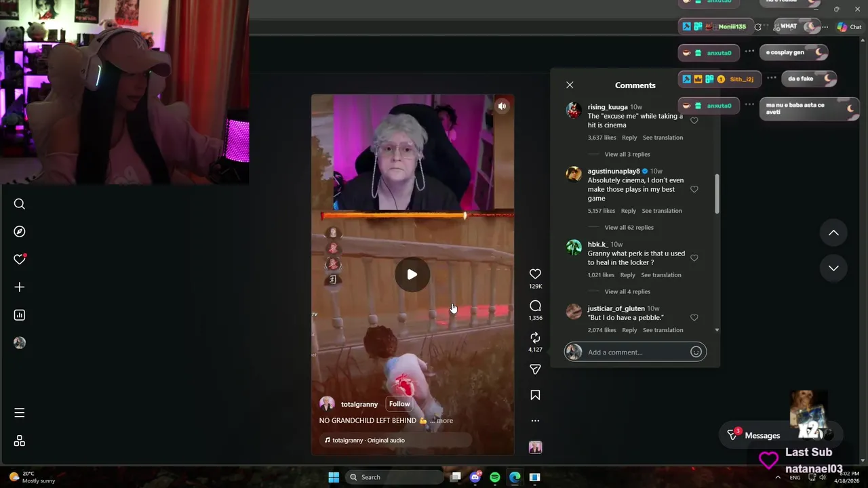See translation of agustinunaplay8's comment
The height and width of the screenshot is (488, 868).
tap(662, 211)
